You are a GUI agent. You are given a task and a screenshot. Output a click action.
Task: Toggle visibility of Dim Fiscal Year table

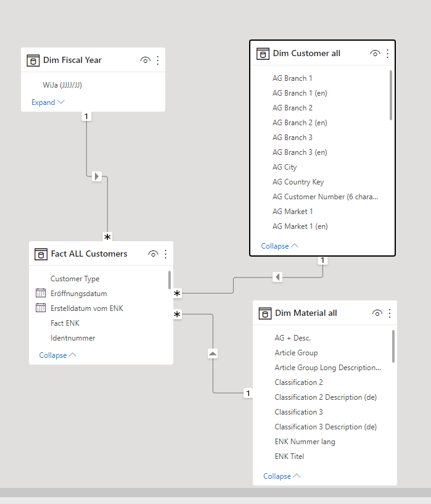coord(145,60)
